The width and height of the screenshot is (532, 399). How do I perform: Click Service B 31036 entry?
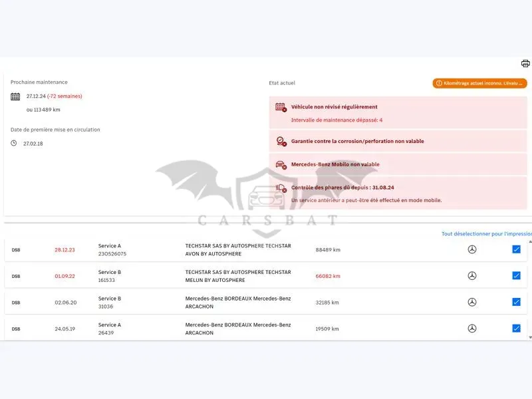[x=110, y=303]
